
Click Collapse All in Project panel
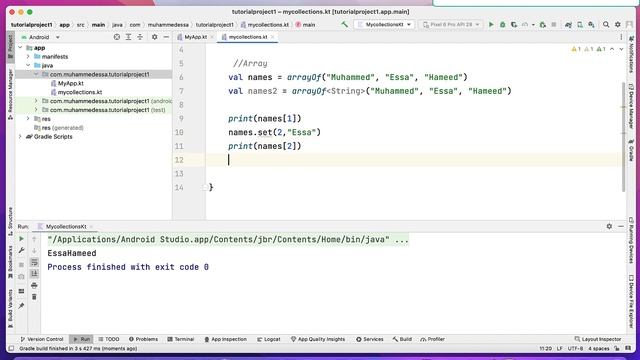(x=140, y=37)
